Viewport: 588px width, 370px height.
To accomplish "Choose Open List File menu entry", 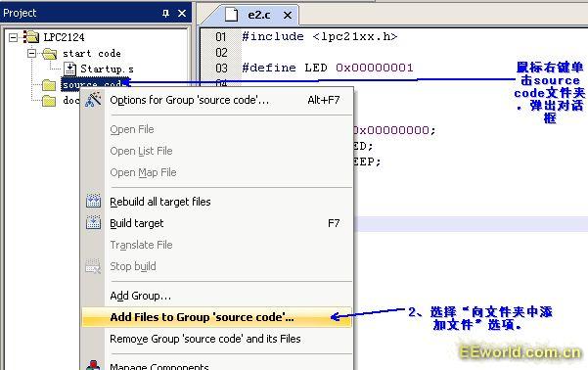I will (x=217, y=151).
